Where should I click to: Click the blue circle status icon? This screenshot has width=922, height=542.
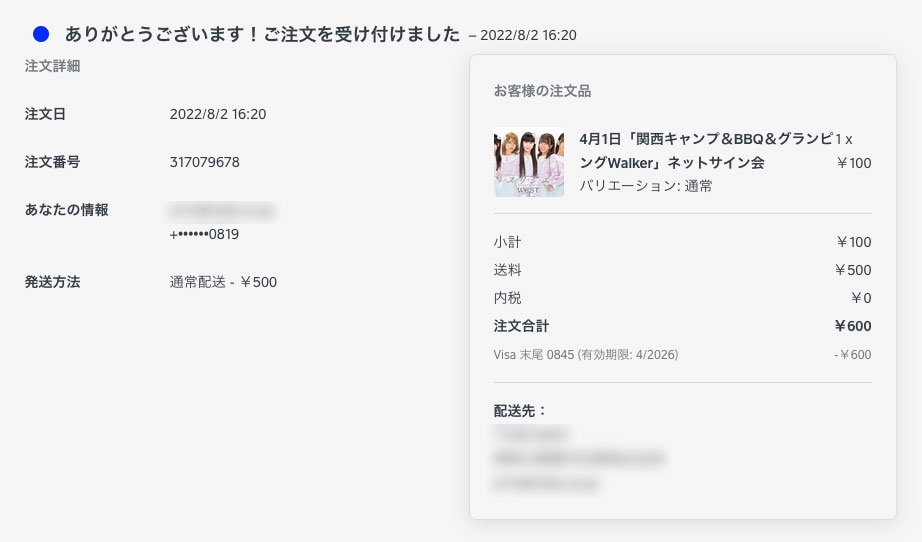click(x=41, y=34)
